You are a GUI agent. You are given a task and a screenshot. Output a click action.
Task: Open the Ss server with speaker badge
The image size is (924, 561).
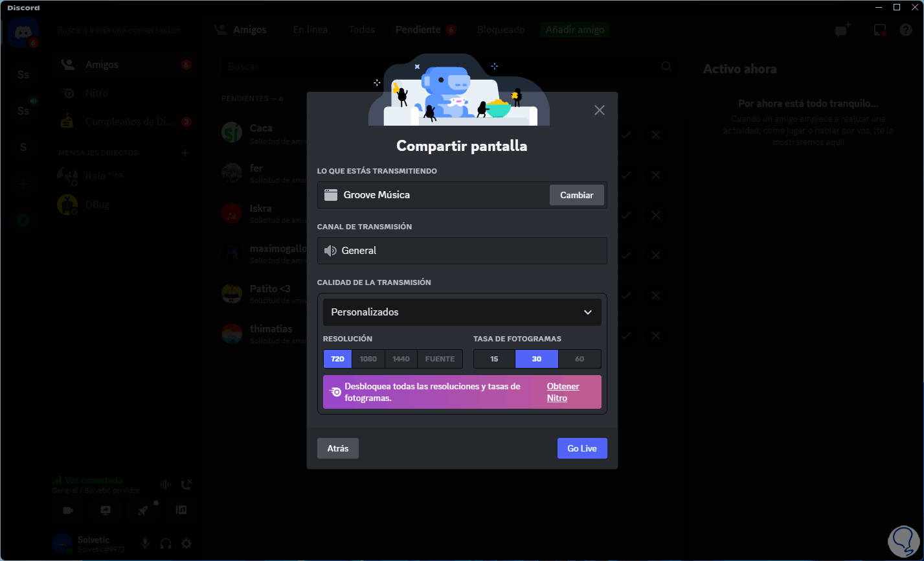(x=23, y=111)
